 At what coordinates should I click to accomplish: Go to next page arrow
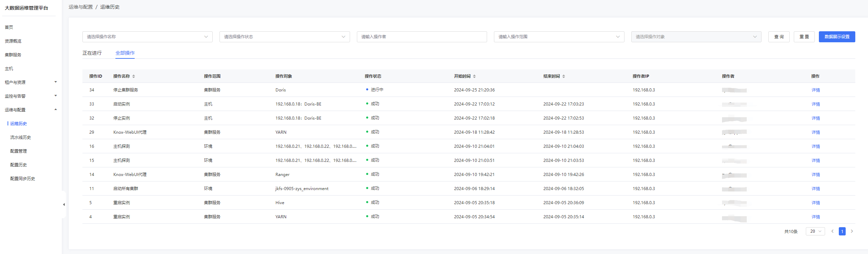tap(852, 231)
